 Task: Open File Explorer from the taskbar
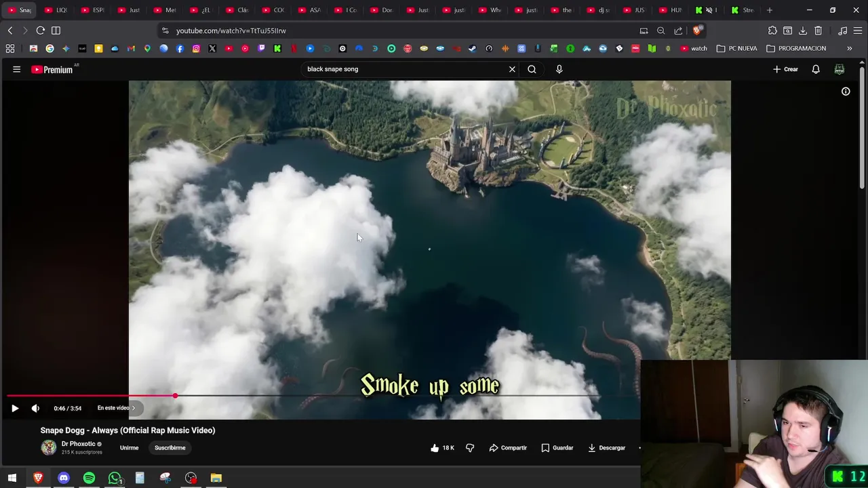click(x=216, y=478)
